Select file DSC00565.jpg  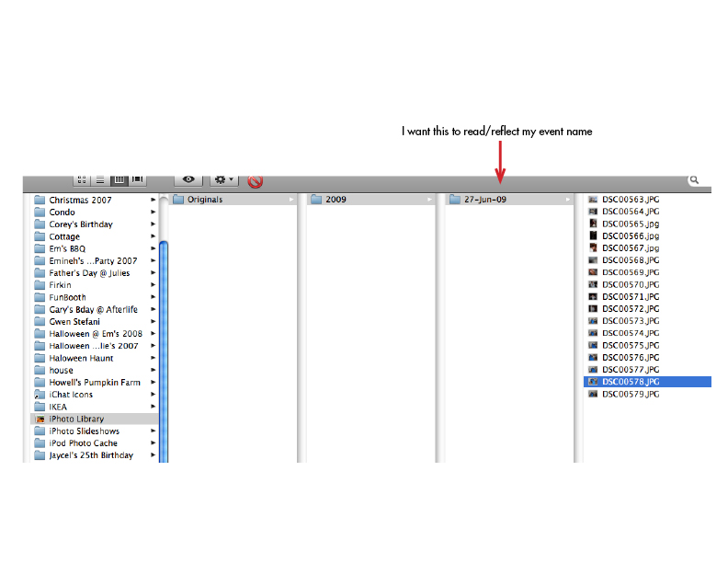[x=647, y=224]
